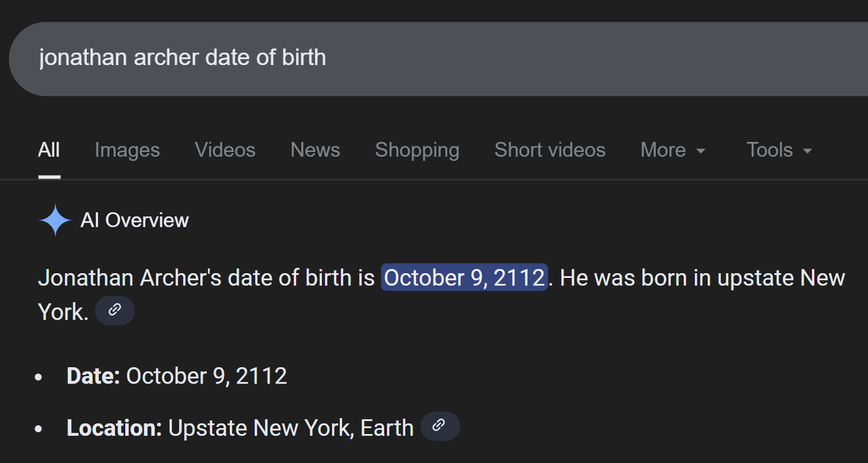This screenshot has width=868, height=463.
Task: Select the Shopping tab
Action: [x=417, y=150]
